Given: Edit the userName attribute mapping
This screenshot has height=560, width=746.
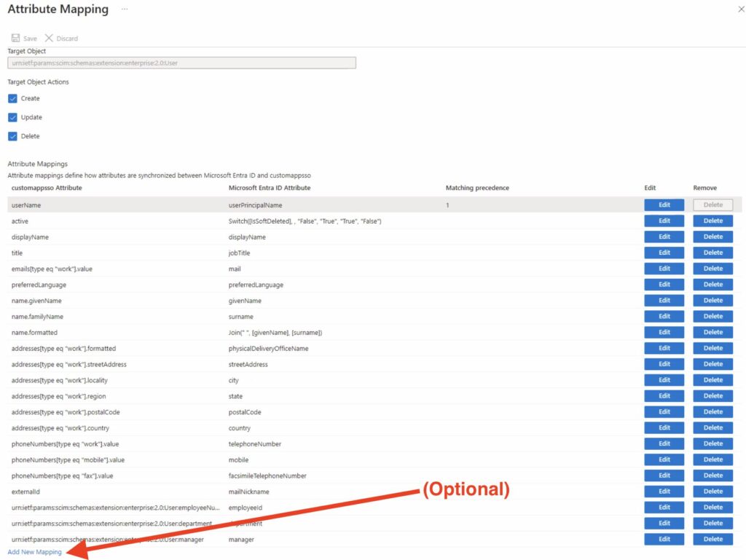Looking at the screenshot, I should click(664, 205).
